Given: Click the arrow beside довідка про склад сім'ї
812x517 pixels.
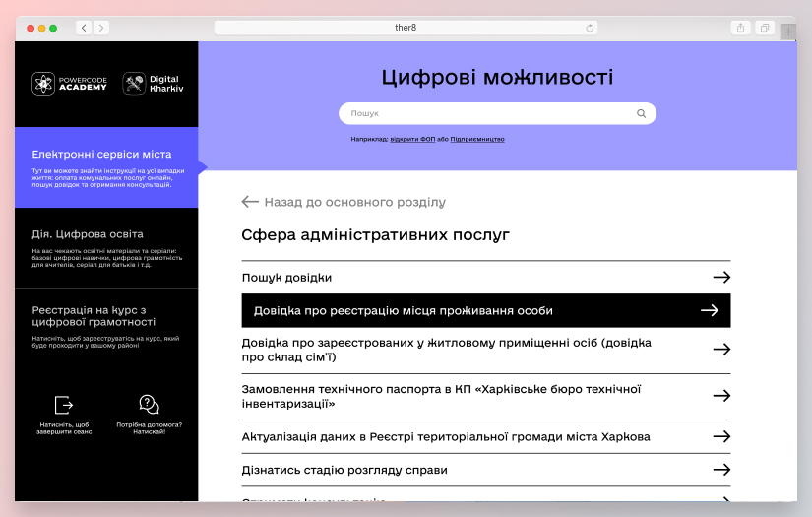Looking at the screenshot, I should (721, 350).
